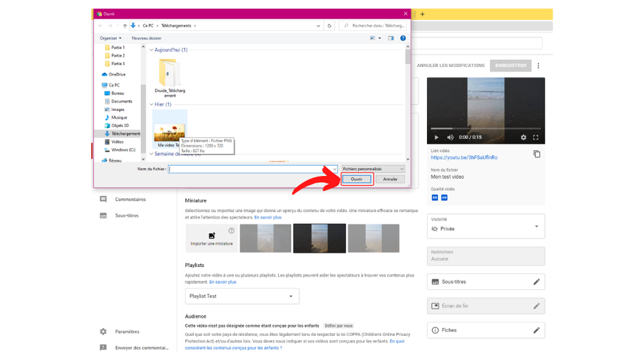This screenshot has height=361, width=644.
Task: Select Documents in the navigation tree
Action: [118, 101]
